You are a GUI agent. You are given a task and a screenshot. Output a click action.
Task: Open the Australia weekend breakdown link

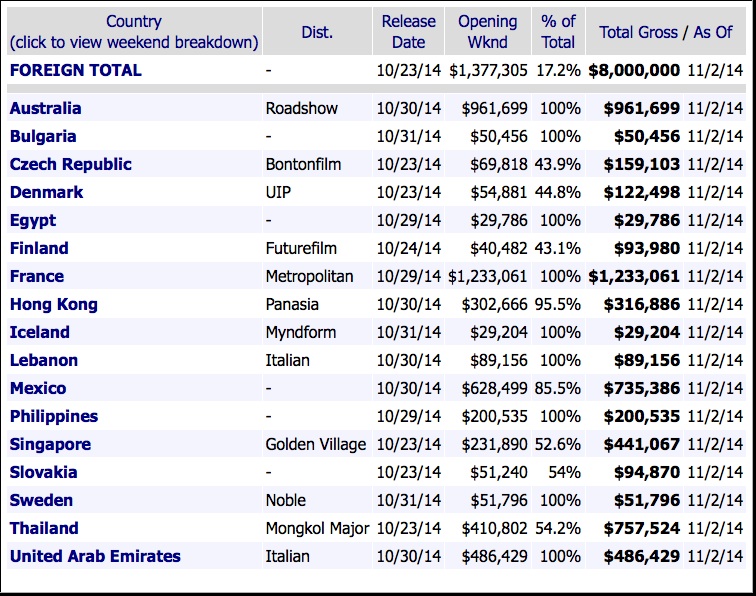coord(46,108)
